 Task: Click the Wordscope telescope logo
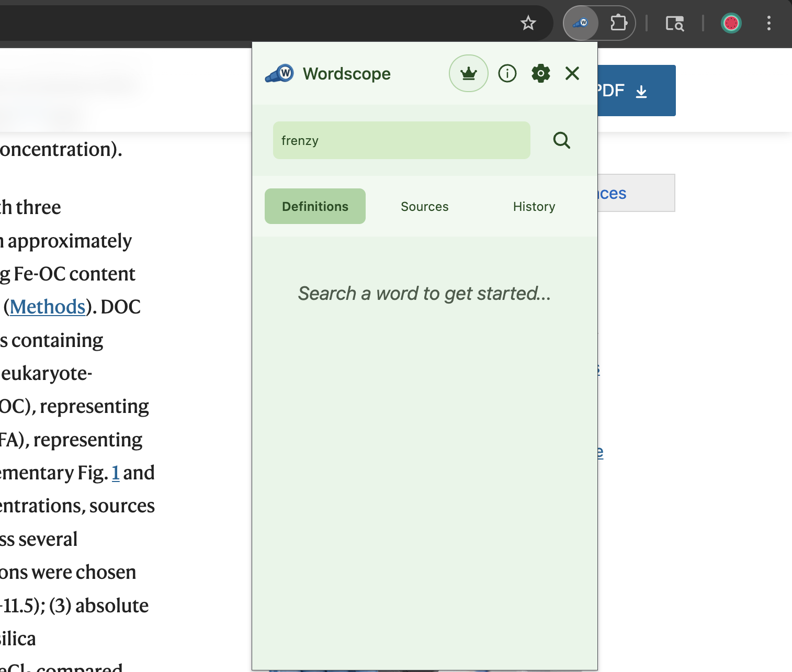(x=279, y=73)
